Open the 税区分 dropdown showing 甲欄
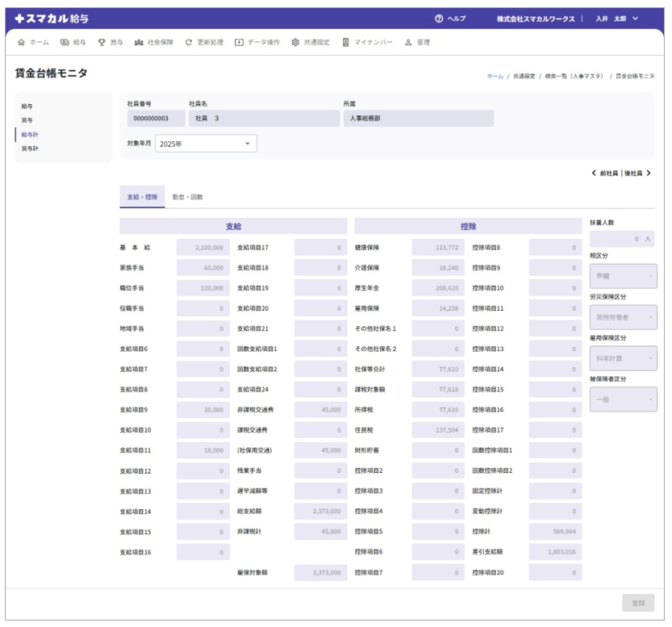Viewport: 672px width, 627px height. [623, 276]
